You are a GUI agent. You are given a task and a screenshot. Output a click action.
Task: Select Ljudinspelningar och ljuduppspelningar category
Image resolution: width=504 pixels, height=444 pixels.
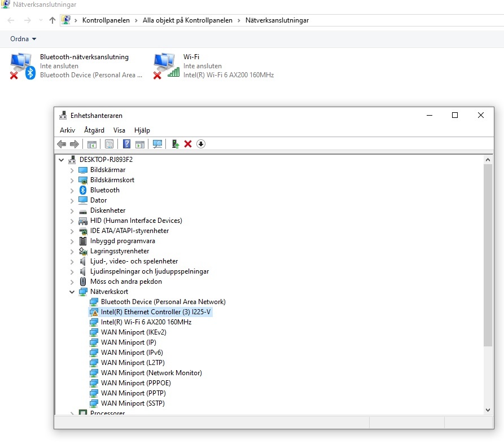pyautogui.click(x=150, y=271)
